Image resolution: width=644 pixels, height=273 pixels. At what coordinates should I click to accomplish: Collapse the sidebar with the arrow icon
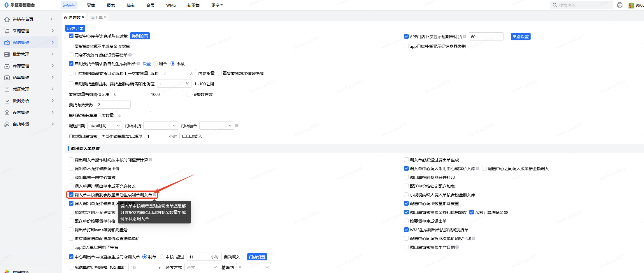tap(52, 19)
